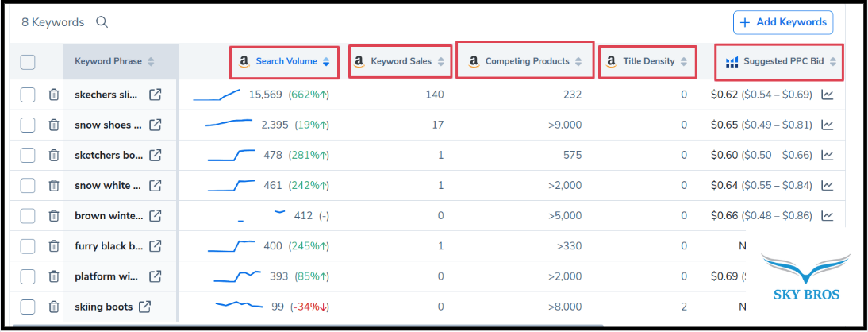The width and height of the screenshot is (868, 332).
Task: Delete the snow shoes keyword with trash icon
Action: point(54,125)
